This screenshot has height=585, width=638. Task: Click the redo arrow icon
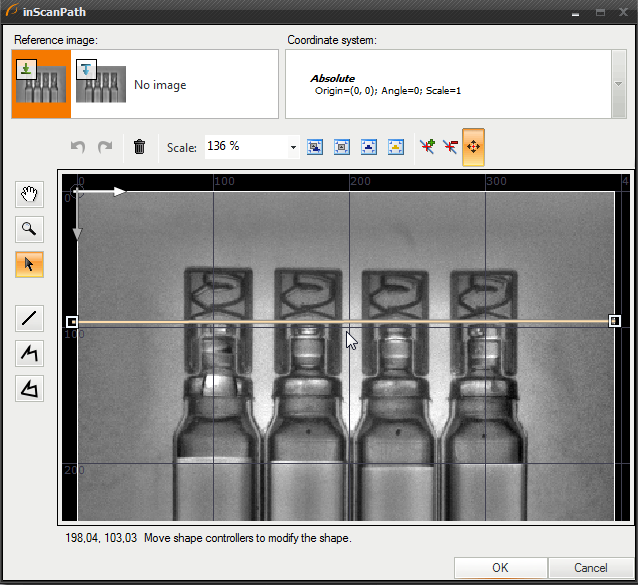point(104,147)
